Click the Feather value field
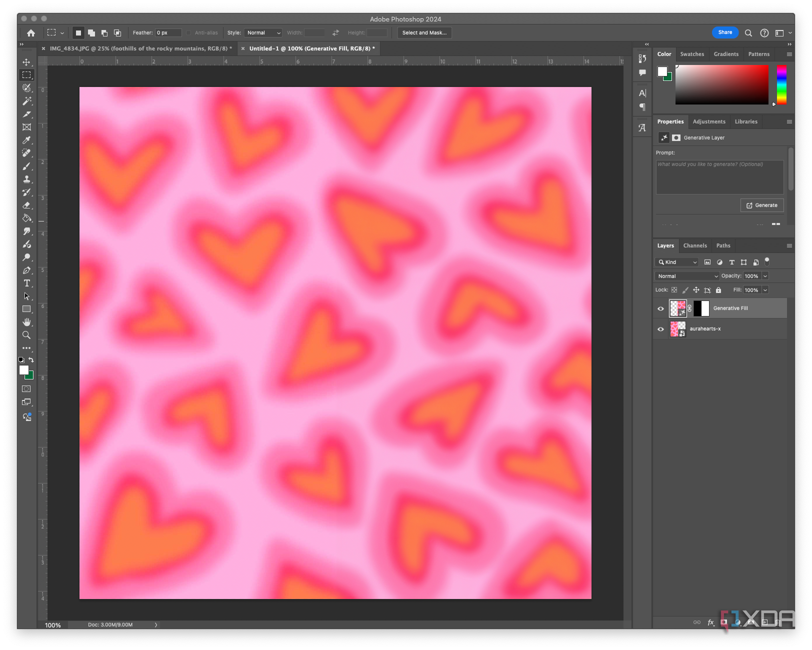 168,33
